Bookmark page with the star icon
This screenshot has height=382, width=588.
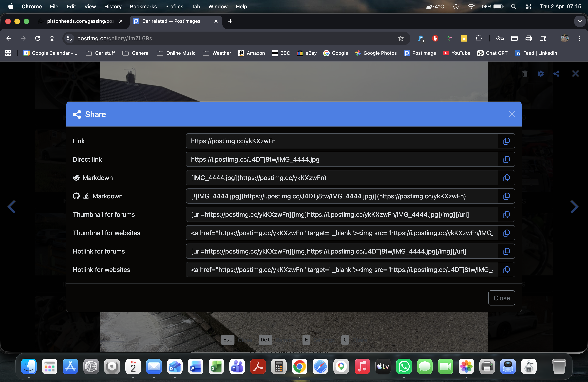pos(400,38)
